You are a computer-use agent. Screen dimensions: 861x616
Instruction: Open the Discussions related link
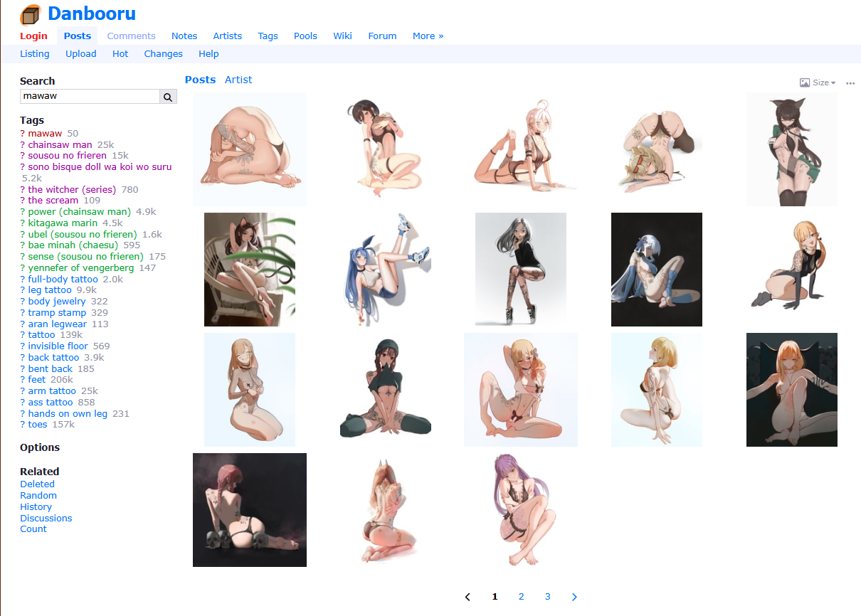tap(46, 519)
